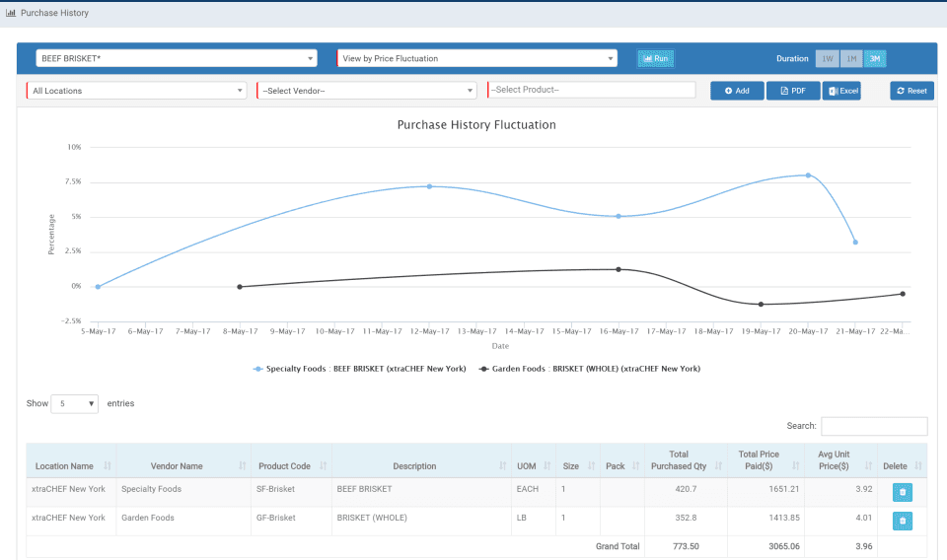The height and width of the screenshot is (560, 947).
Task: Open View by Price Fluctuation dropdown
Action: [477, 58]
